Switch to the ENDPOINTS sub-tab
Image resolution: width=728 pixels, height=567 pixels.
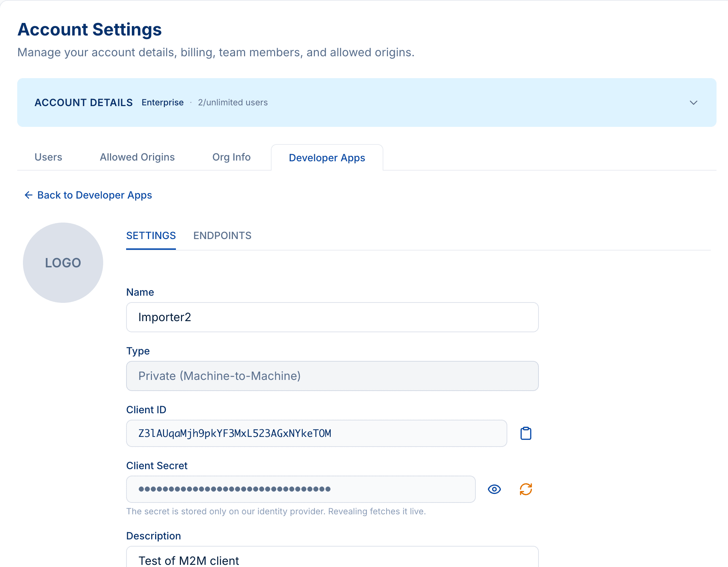pyautogui.click(x=222, y=235)
